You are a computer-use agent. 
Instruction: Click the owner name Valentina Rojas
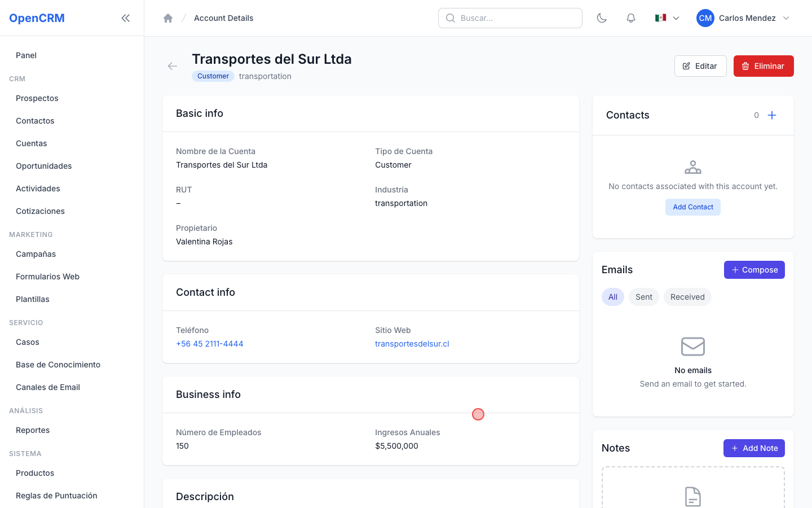[204, 242]
